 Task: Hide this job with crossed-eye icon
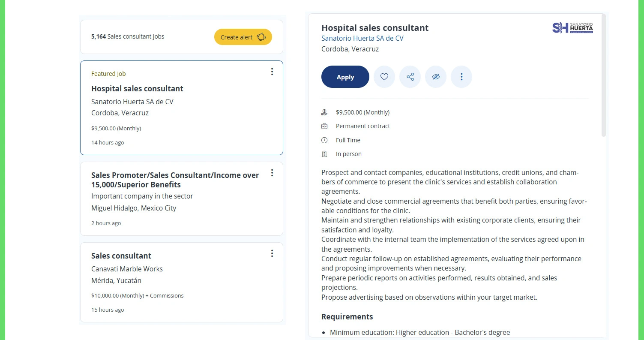pyautogui.click(x=436, y=77)
